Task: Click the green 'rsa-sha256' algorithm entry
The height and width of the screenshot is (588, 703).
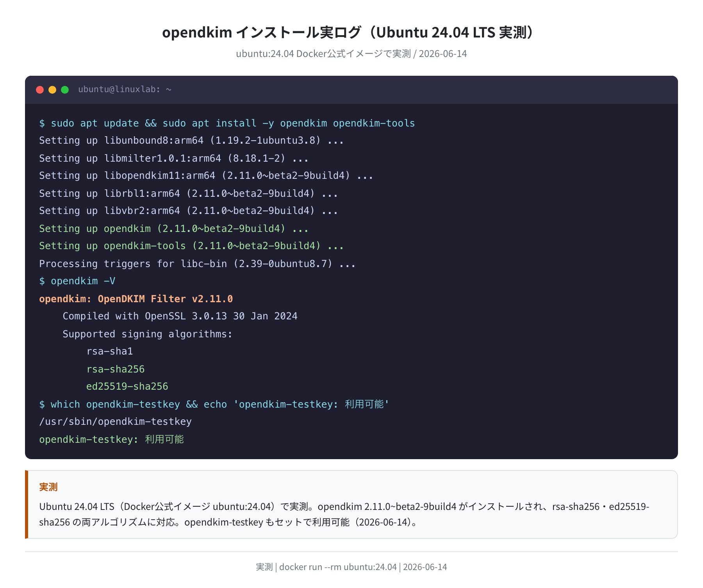Action: tap(116, 369)
